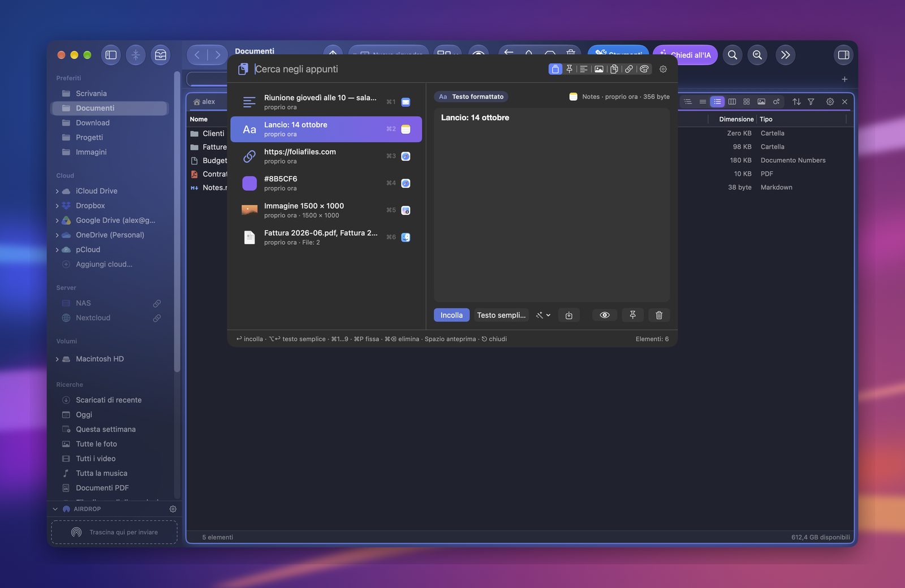This screenshot has width=905, height=588.
Task: Open file pane view settings gear
Action: [x=830, y=102]
